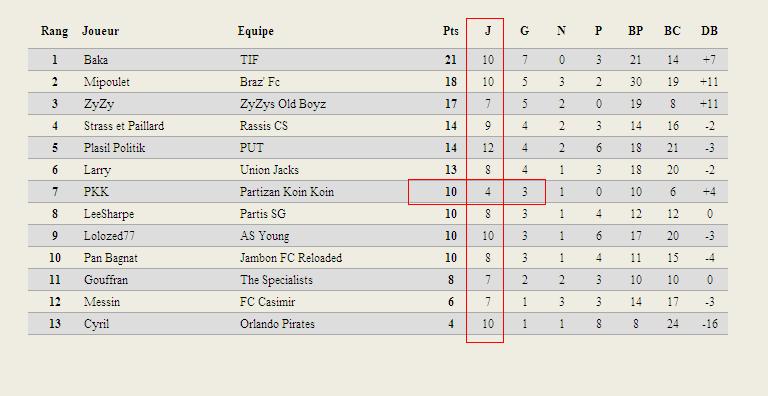This screenshot has width=768, height=396.
Task: Click team Partizan Koin Koin
Action: 287,192
